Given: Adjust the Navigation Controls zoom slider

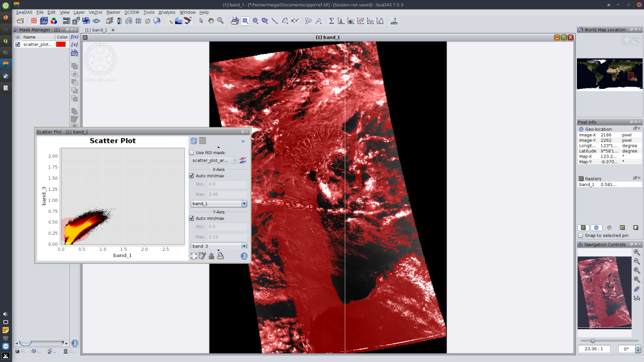Looking at the screenshot, I should [593, 340].
